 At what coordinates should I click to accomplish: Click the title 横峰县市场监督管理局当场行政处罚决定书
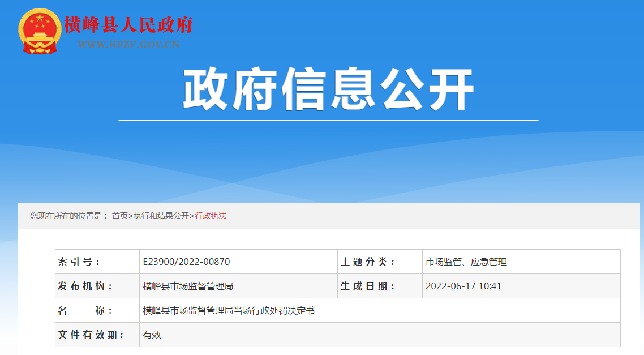pyautogui.click(x=229, y=311)
